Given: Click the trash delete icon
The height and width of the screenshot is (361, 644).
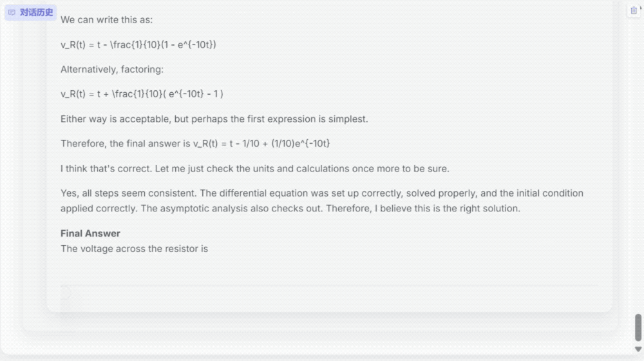Looking at the screenshot, I should click(x=634, y=11).
